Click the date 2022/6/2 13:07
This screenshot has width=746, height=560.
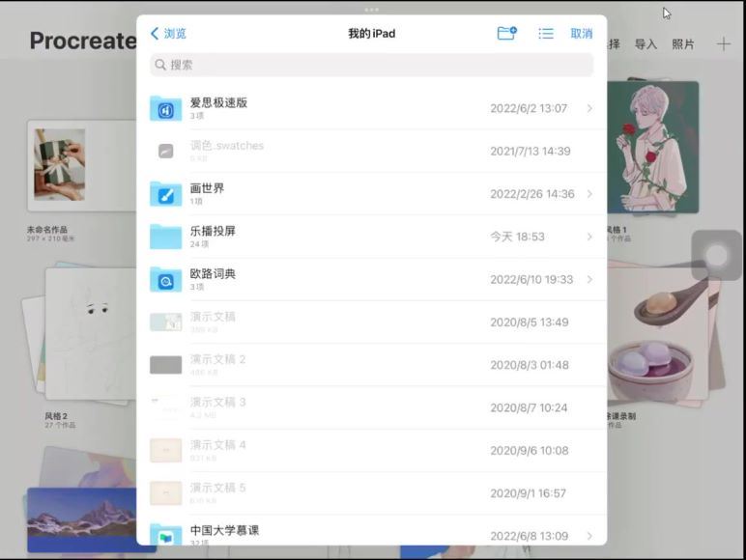pyautogui.click(x=529, y=108)
